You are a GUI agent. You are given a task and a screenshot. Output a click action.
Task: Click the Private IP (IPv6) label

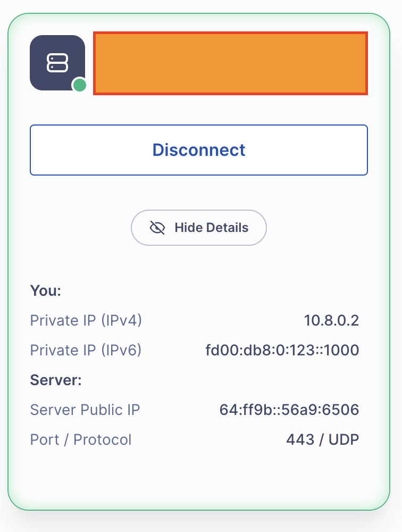pos(86,351)
